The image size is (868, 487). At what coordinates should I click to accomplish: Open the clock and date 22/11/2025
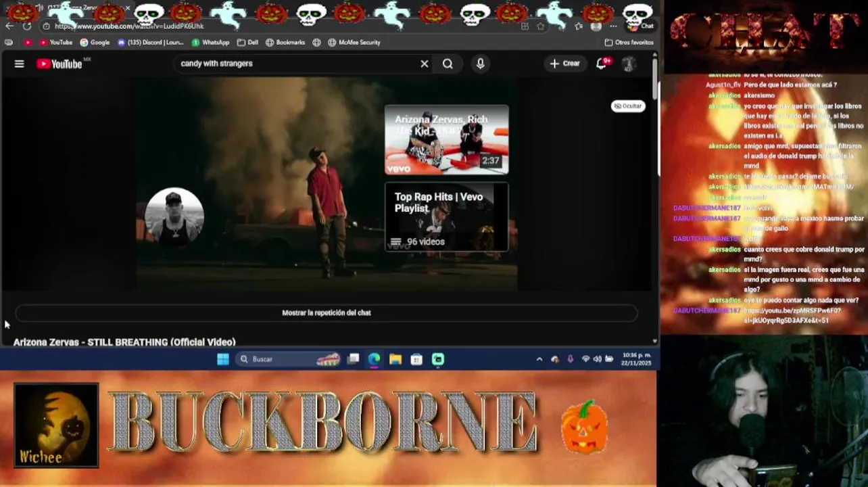[637, 359]
